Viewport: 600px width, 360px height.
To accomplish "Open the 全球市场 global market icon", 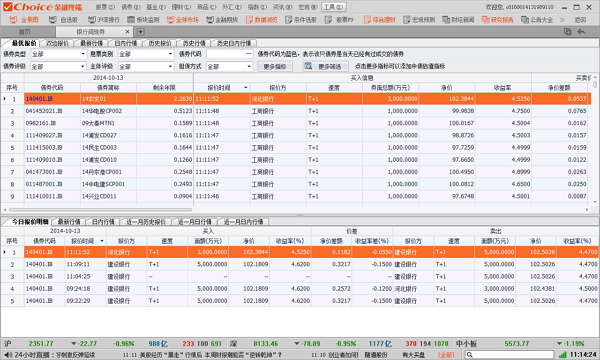I will click(x=170, y=20).
